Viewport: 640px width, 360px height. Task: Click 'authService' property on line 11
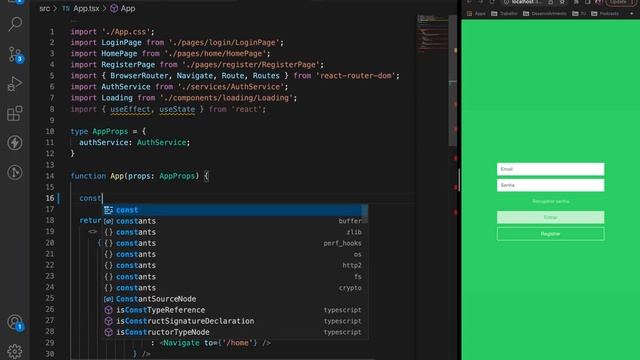tap(104, 142)
